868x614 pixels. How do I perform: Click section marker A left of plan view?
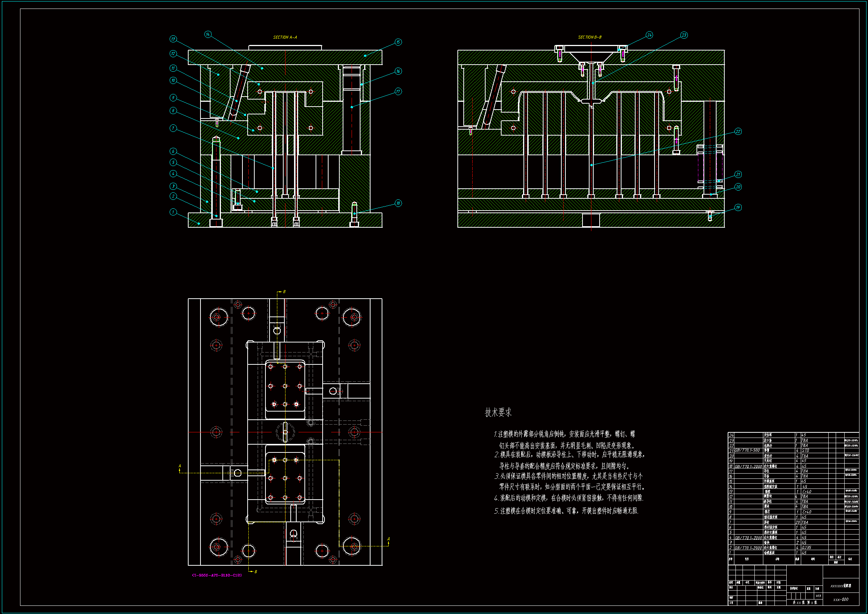pyautogui.click(x=180, y=466)
